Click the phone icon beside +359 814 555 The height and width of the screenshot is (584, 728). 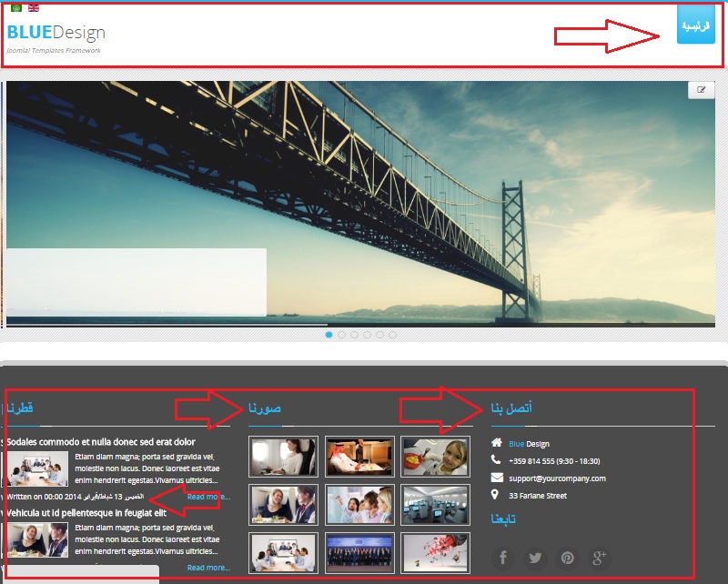pos(496,460)
